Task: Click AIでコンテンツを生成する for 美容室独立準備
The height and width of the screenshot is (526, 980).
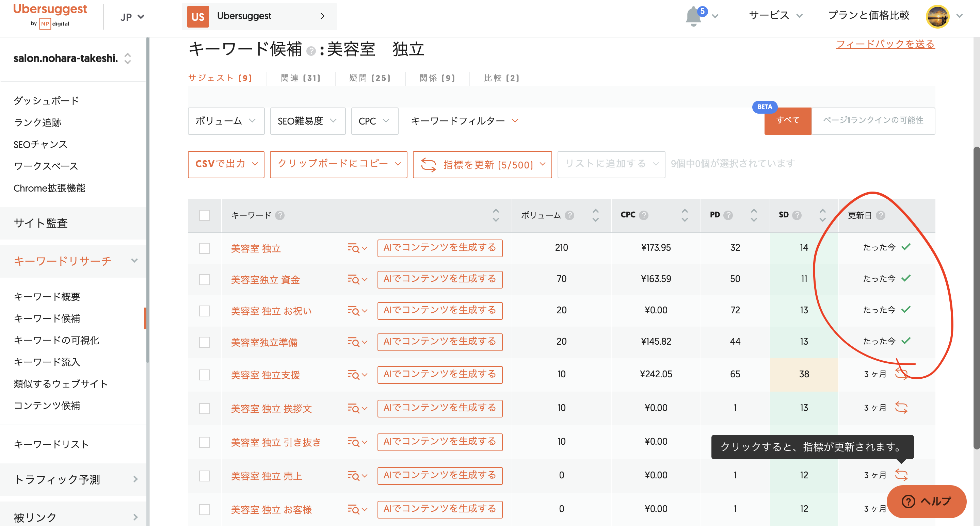Action: point(439,342)
